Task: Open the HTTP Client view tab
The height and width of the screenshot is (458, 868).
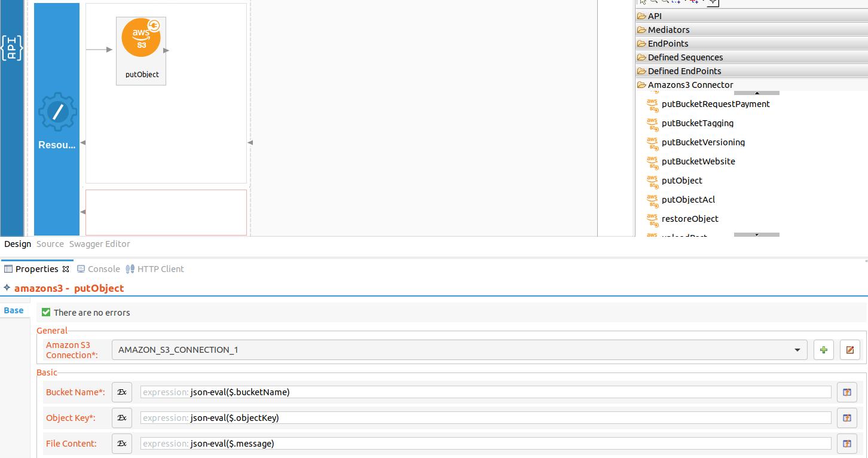Action: pyautogui.click(x=155, y=269)
